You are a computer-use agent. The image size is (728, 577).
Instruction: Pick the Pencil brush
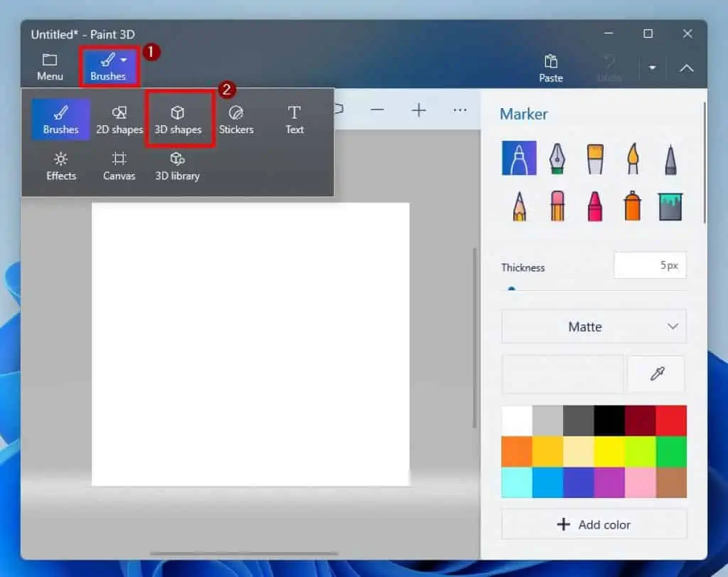click(519, 206)
